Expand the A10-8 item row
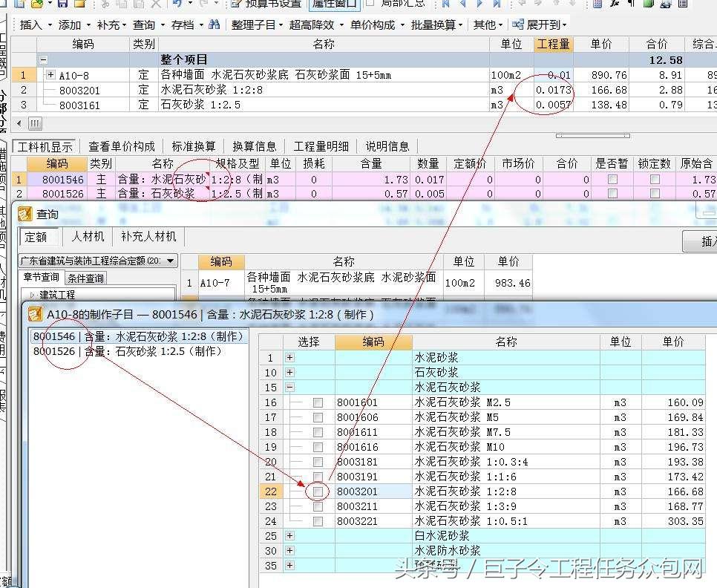717x588 pixels. coord(50,75)
